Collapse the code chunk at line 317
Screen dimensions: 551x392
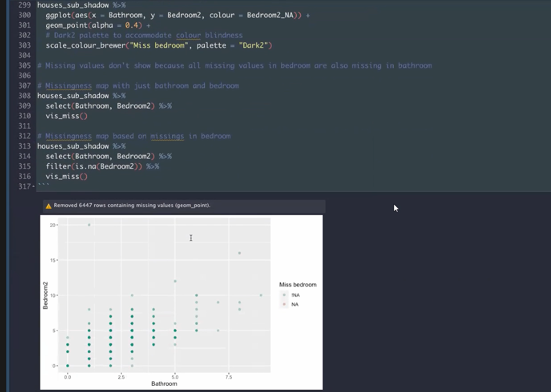(x=34, y=186)
